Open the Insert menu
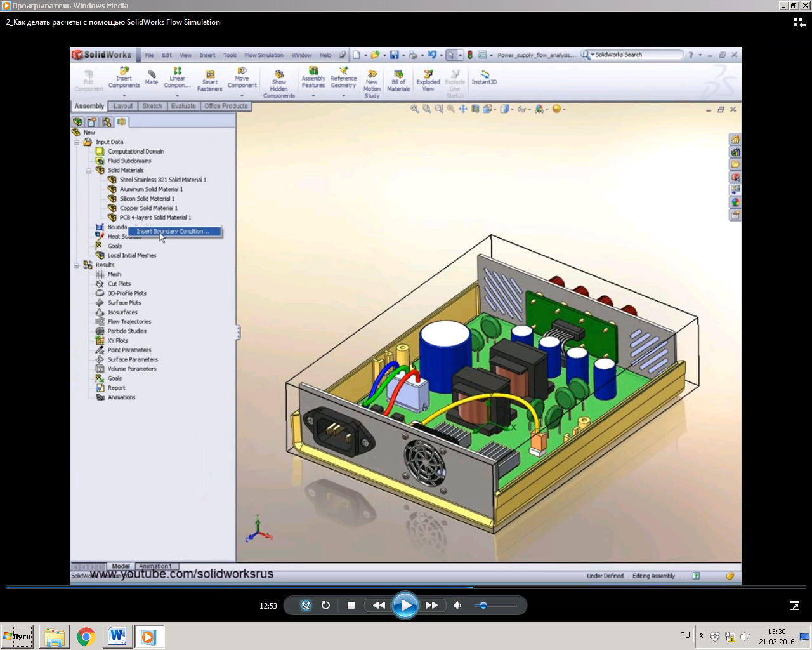This screenshot has width=812, height=650. tap(207, 55)
